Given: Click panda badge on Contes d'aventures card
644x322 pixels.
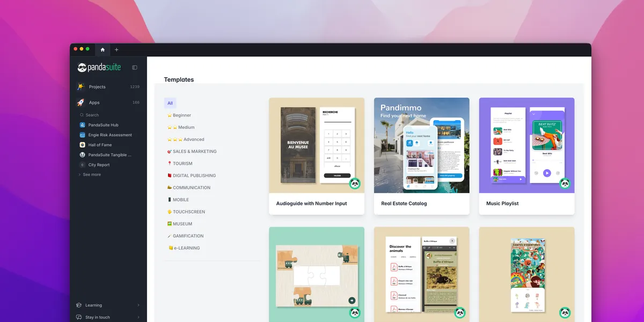Looking at the screenshot, I should coord(565,312).
